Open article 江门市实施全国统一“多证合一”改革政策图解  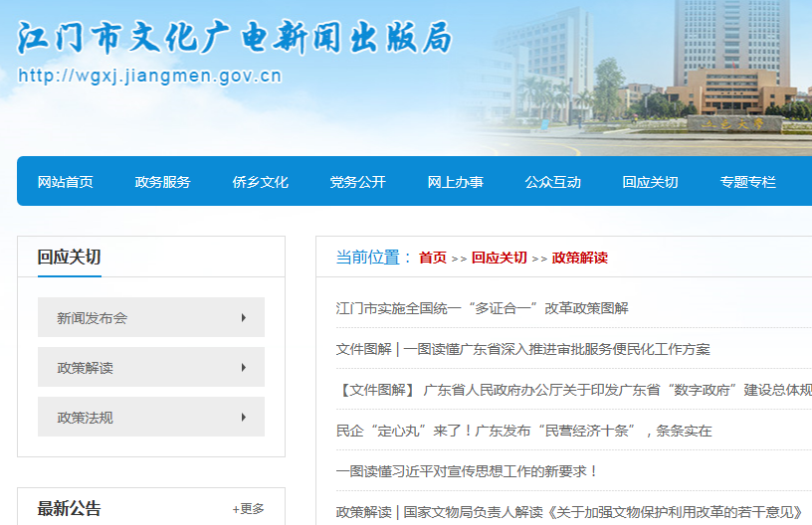coord(483,308)
